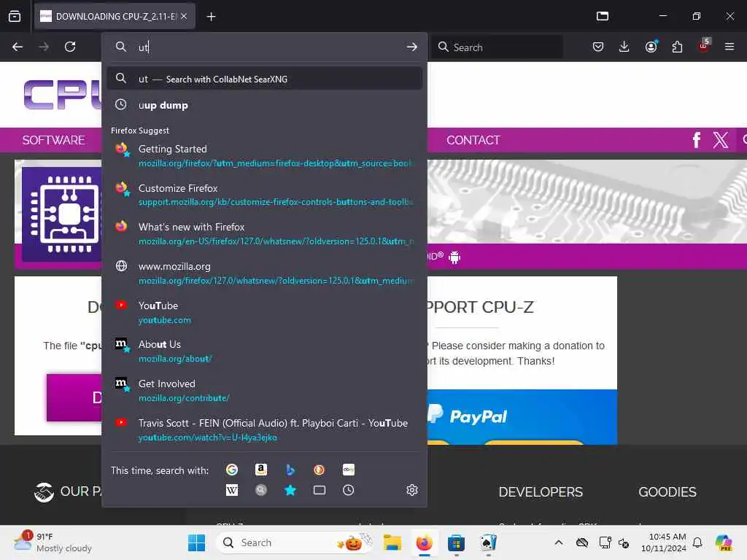The width and height of the screenshot is (747, 560).
Task: Open CONTACT page on CPU-Z site
Action: (x=473, y=140)
